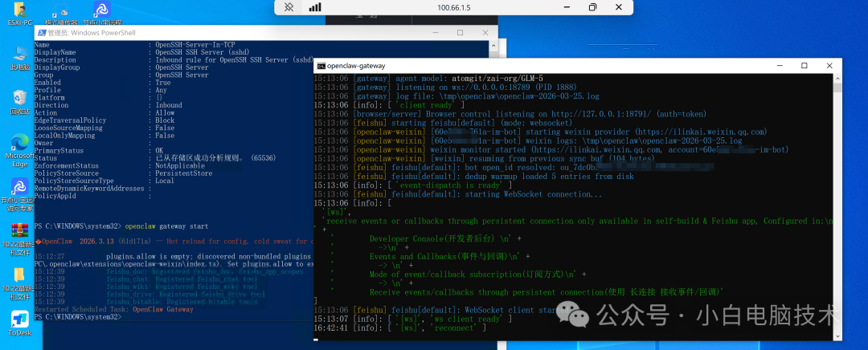Click the 'client ready' log line
868x350 pixels.
click(389, 105)
